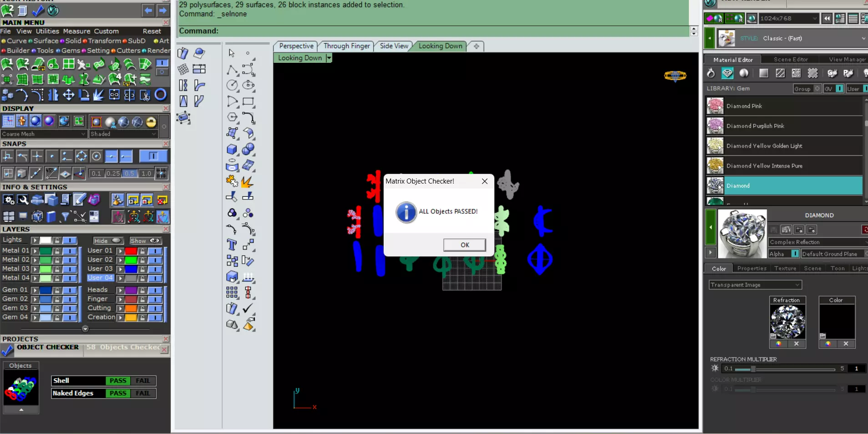This screenshot has height=434, width=868.
Task: Toggle the lock on Metal 01 layer
Action: tap(57, 251)
